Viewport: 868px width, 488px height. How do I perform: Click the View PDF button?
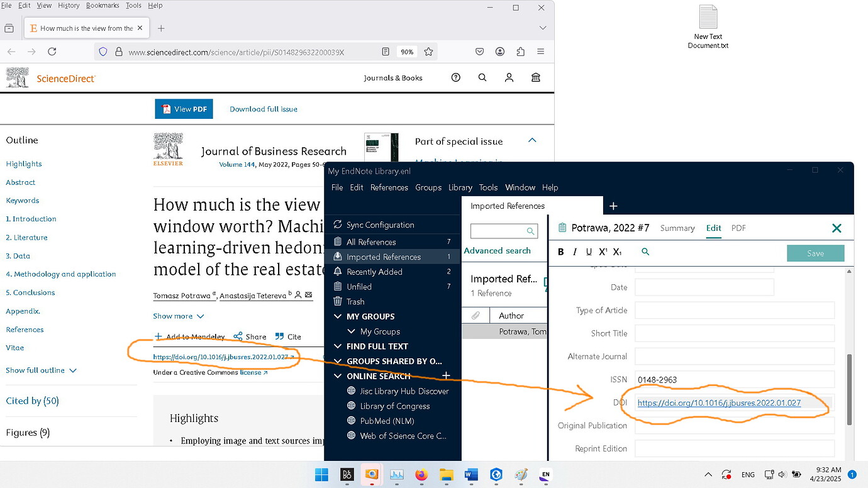184,108
